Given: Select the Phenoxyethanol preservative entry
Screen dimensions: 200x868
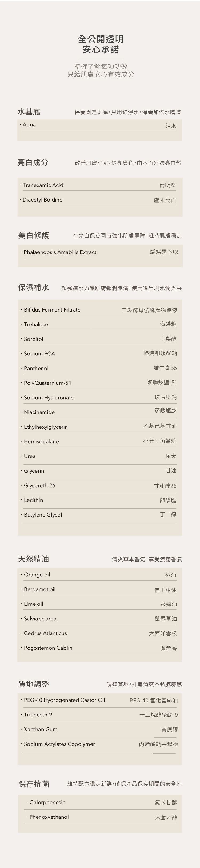Looking at the screenshot, I should (x=49, y=817).
